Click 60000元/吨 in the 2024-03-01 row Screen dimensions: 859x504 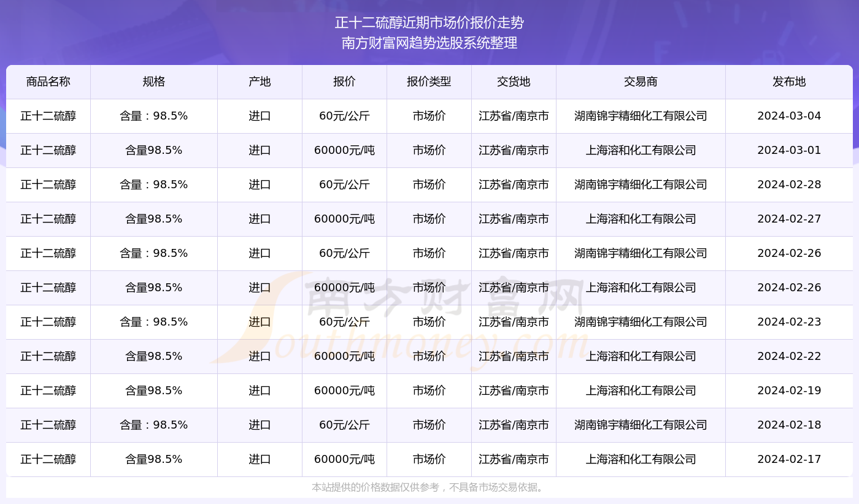pyautogui.click(x=344, y=150)
